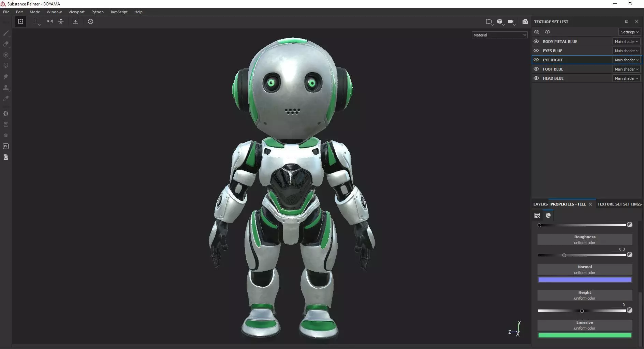The height and width of the screenshot is (349, 644).
Task: Click the circular reset arrow toolbar icon
Action: click(x=90, y=21)
